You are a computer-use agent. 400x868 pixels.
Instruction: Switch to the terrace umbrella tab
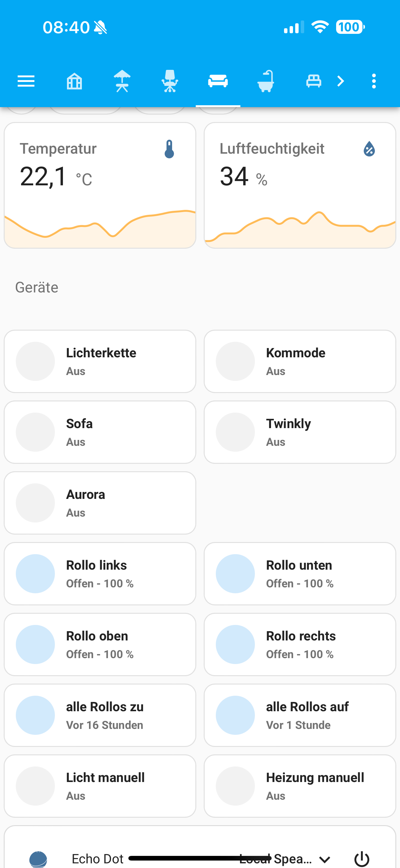122,81
